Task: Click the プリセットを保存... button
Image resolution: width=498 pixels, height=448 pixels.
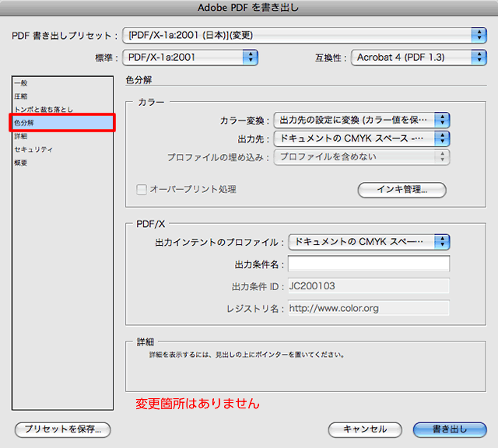Action: [x=63, y=429]
